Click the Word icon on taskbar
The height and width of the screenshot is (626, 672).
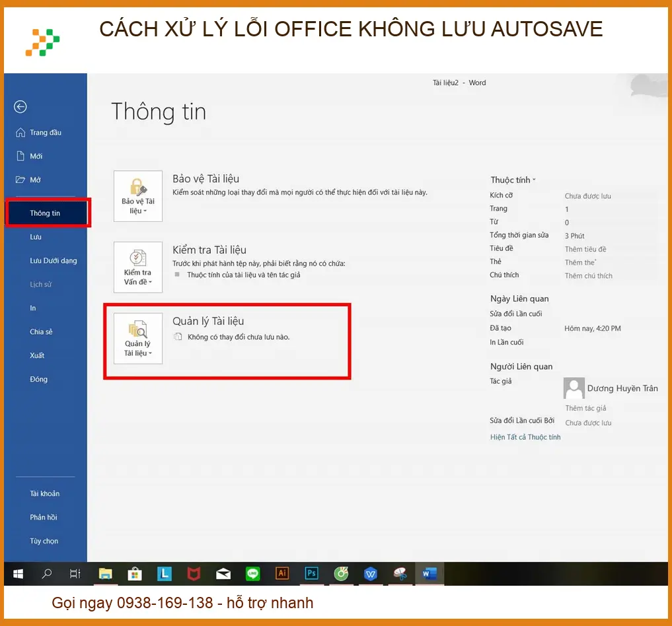pyautogui.click(x=430, y=574)
